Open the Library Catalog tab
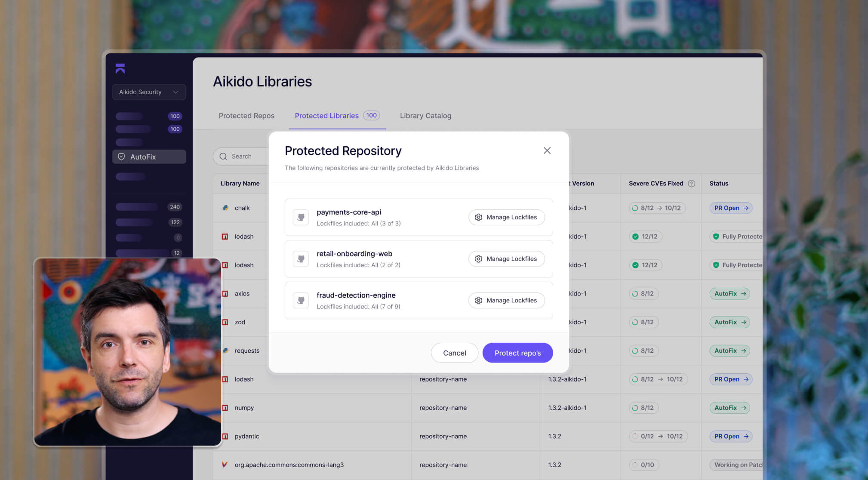 pyautogui.click(x=425, y=116)
